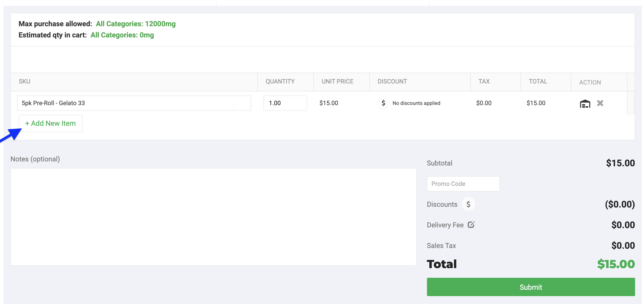Viewport: 644px width, 304px height.
Task: Click the ACTION column header
Action: [x=590, y=82]
